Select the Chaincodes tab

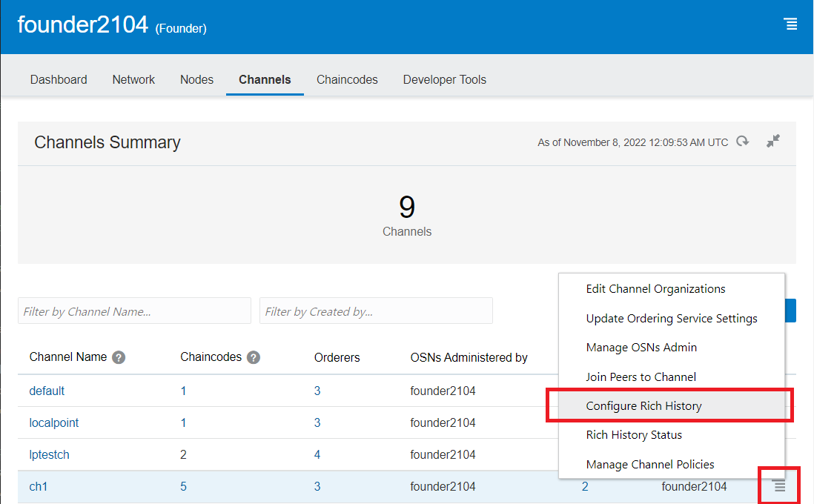347,79
